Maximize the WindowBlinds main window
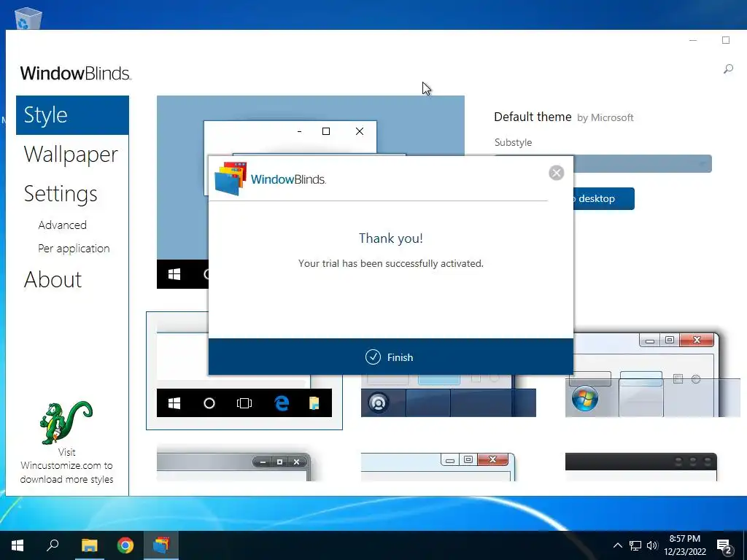The height and width of the screenshot is (560, 747). pos(726,41)
